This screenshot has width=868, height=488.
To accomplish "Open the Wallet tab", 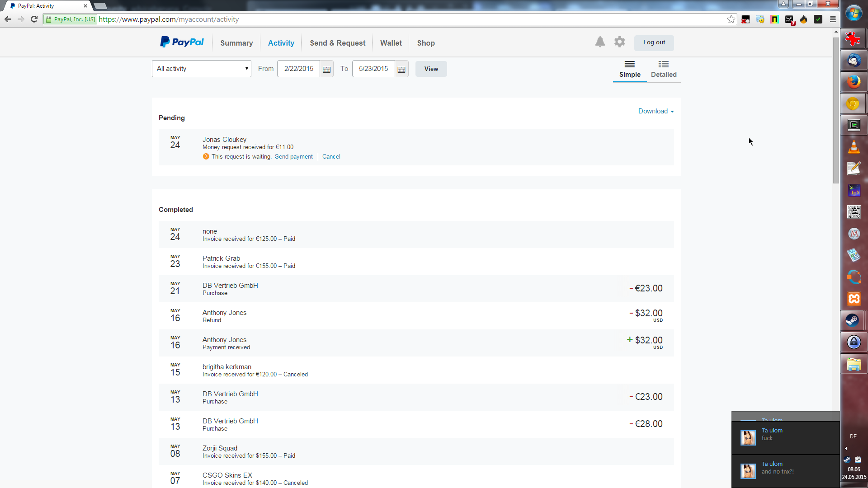I will (391, 43).
